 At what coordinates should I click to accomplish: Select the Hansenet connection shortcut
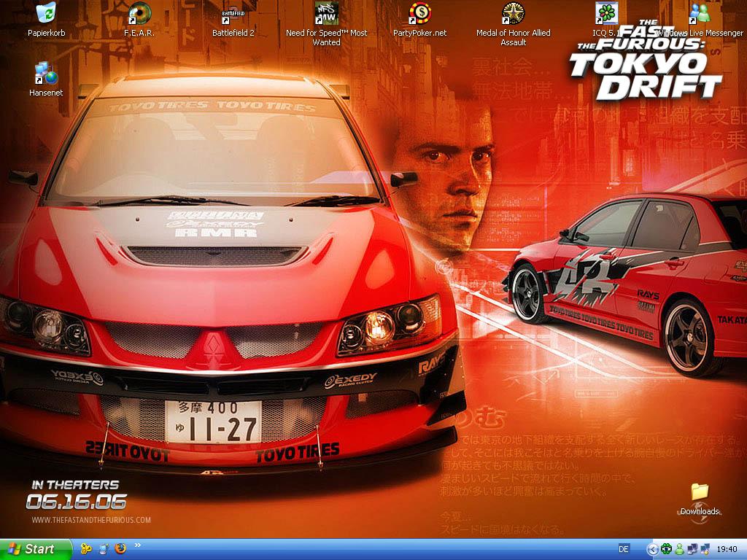pos(46,74)
